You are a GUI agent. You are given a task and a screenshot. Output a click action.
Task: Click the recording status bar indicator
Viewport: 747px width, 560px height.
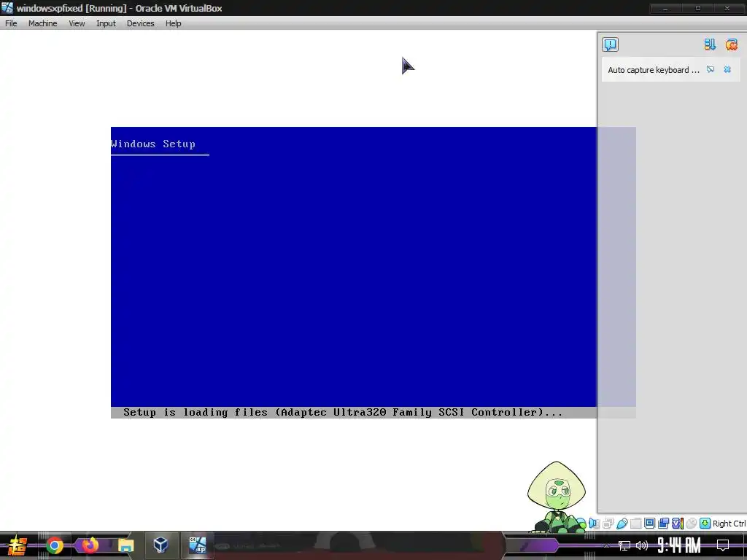pos(663,524)
